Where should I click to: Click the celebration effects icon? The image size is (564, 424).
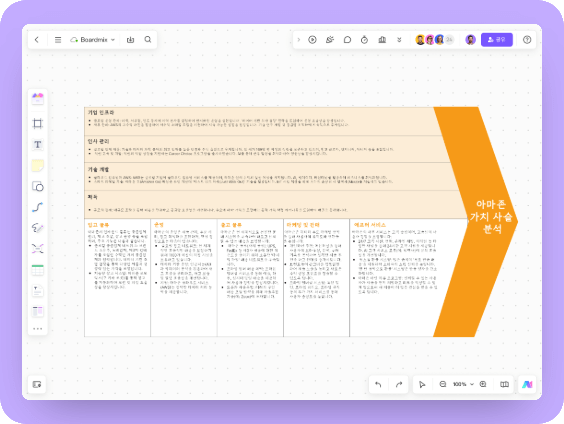tap(330, 40)
